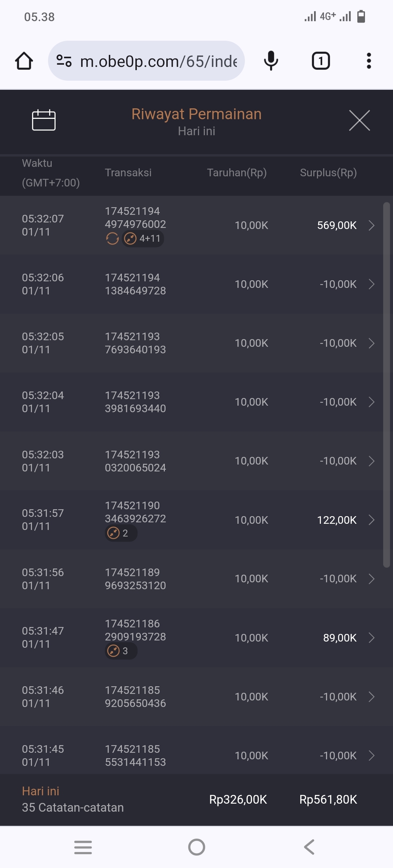Tap the Android back navigation button
393x868 pixels.
click(309, 847)
